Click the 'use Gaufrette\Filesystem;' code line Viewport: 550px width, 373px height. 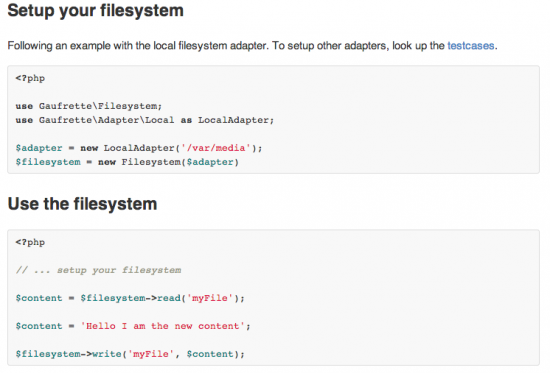(89, 106)
